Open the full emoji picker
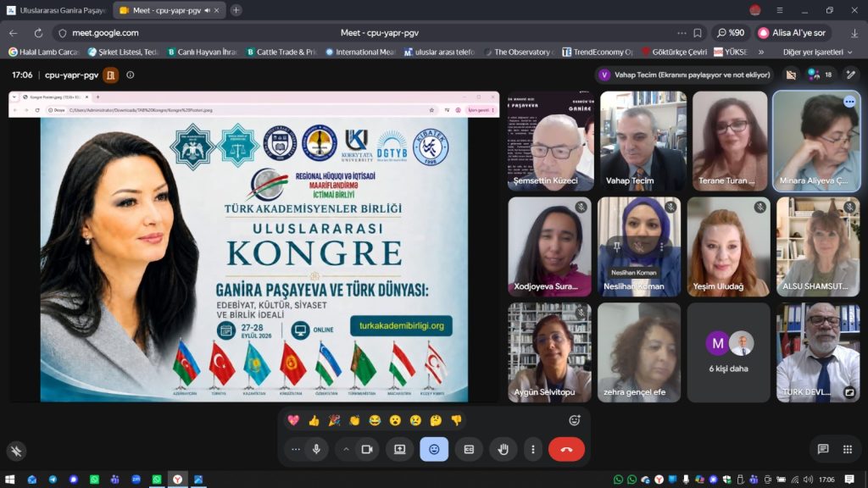 tap(575, 420)
